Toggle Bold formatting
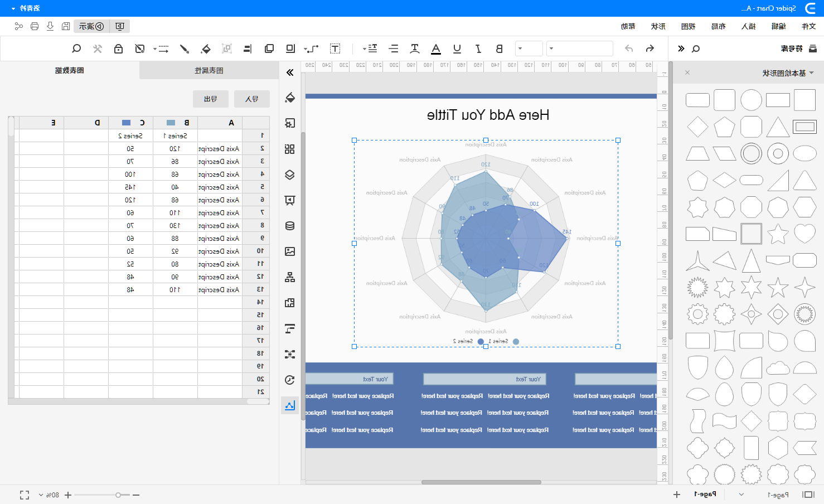 [499, 49]
